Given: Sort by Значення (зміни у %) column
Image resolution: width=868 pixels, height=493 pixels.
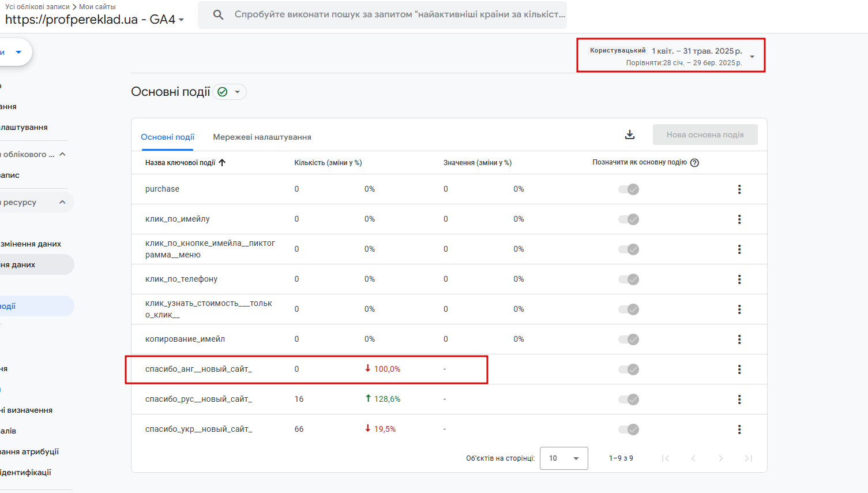Looking at the screenshot, I should (x=478, y=163).
